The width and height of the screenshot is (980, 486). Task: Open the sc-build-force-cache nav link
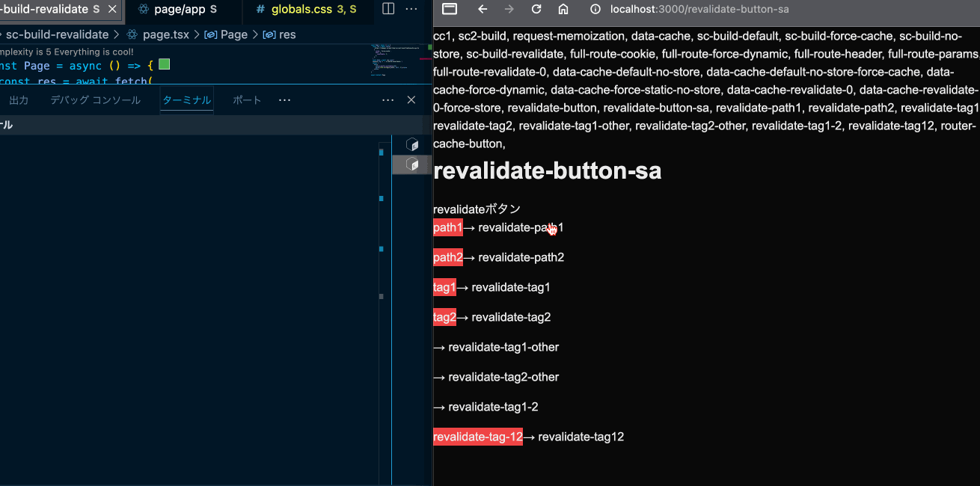tap(839, 36)
